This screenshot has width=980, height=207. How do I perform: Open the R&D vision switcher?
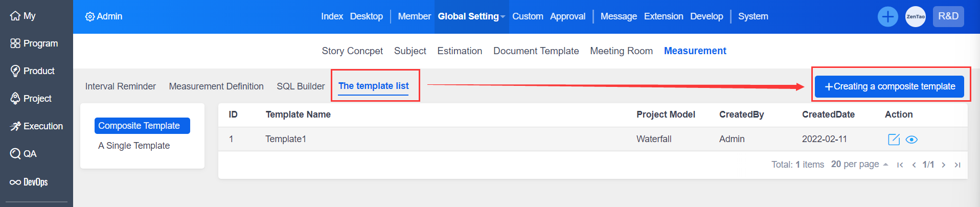click(x=948, y=16)
